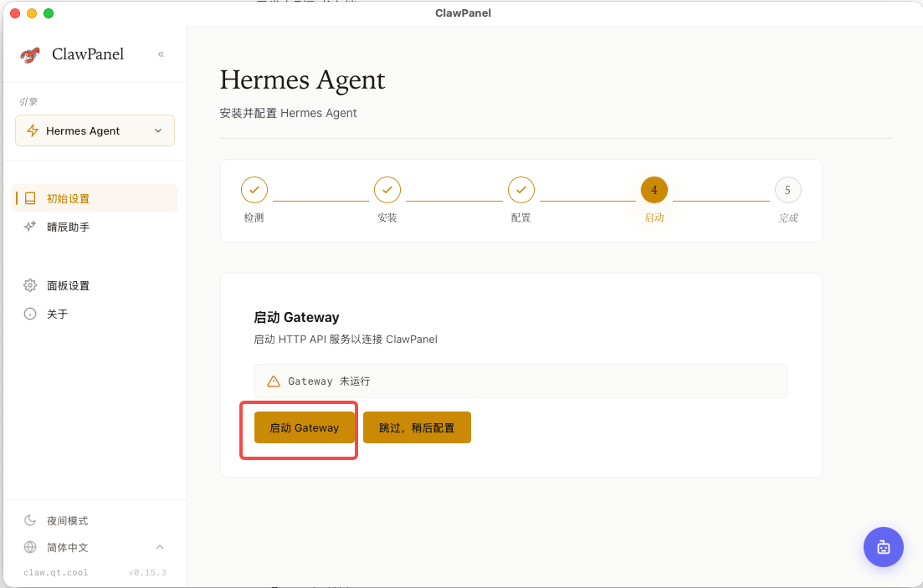The image size is (923, 588).
Task: Click the globe language icon
Action: coord(30,547)
